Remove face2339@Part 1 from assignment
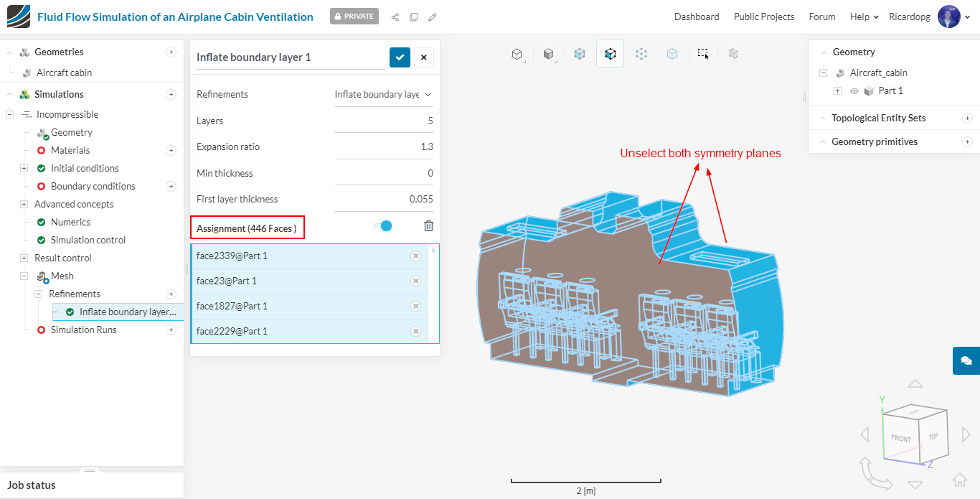The width and height of the screenshot is (980, 499). coord(415,256)
